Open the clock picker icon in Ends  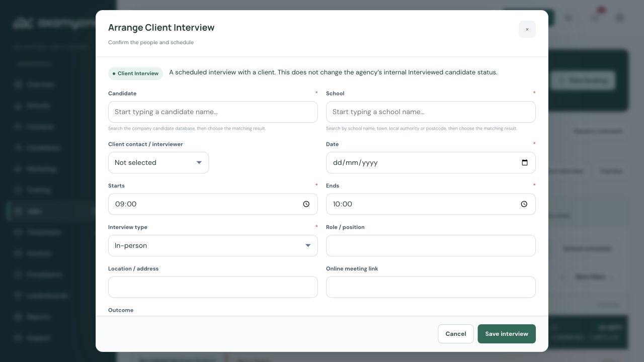524,204
